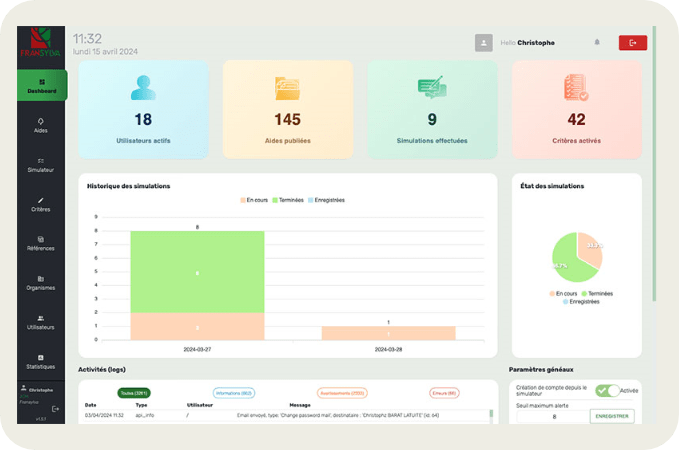Show 'Erreurs' logs only
Image resolution: width=679 pixels, height=450 pixels.
(x=444, y=393)
